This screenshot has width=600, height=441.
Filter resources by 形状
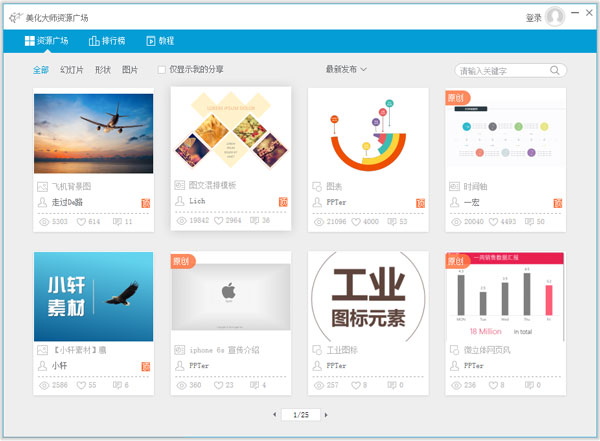[102, 70]
